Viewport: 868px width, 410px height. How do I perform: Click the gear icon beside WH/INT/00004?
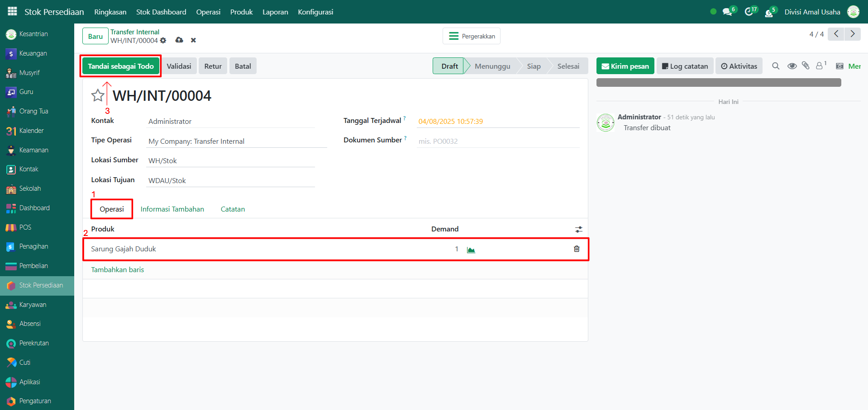click(163, 41)
